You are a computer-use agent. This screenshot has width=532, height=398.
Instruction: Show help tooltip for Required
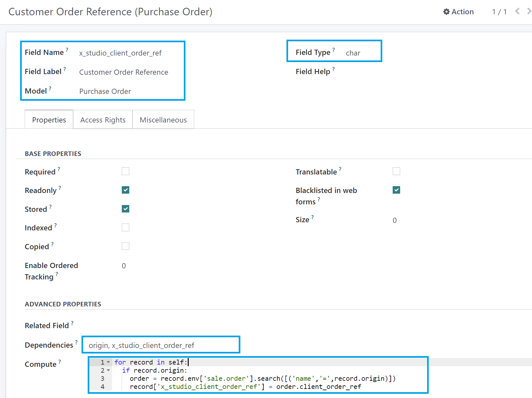[x=59, y=169]
